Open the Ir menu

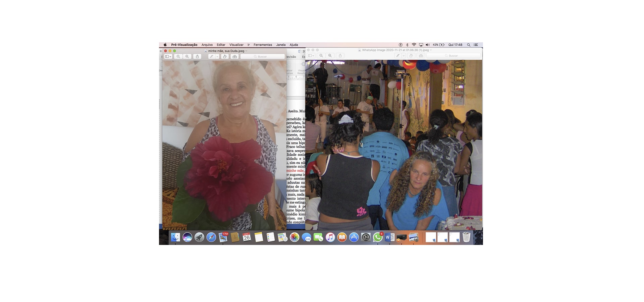coord(249,45)
